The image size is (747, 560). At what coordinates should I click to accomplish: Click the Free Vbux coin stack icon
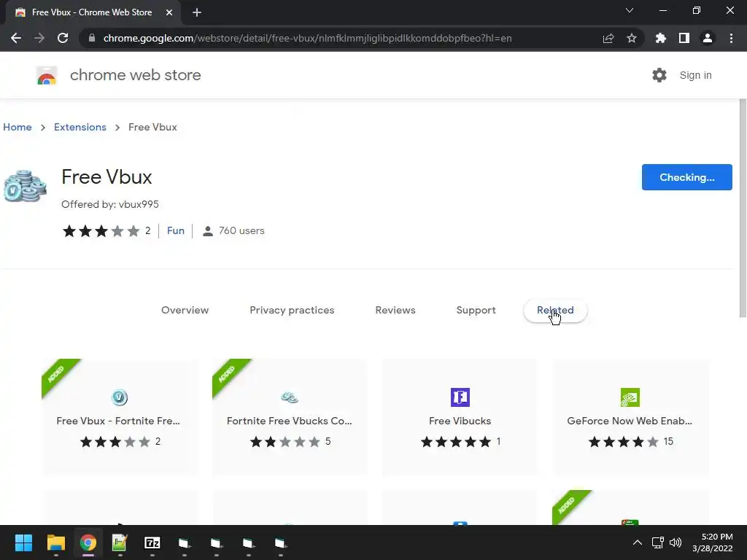pyautogui.click(x=25, y=186)
